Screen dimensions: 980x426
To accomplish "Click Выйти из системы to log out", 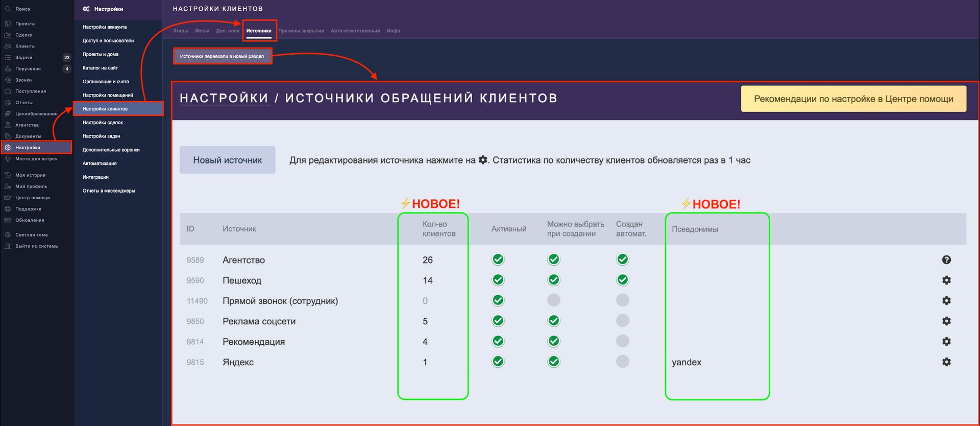I will pyautogui.click(x=36, y=246).
